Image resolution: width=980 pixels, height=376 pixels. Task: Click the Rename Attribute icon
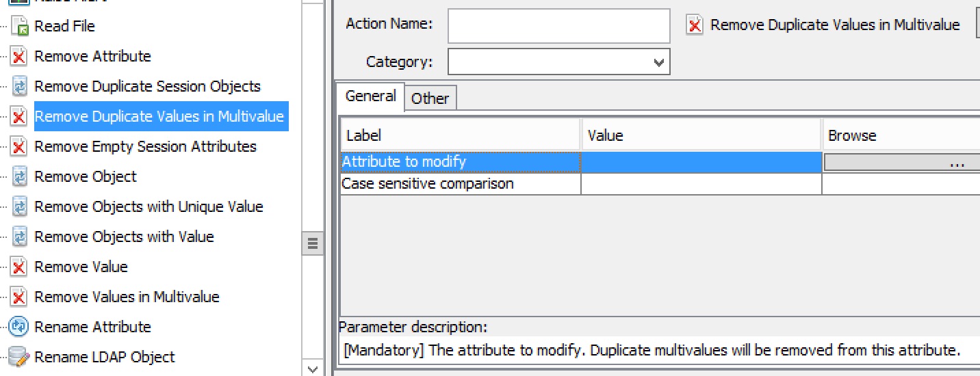18,327
